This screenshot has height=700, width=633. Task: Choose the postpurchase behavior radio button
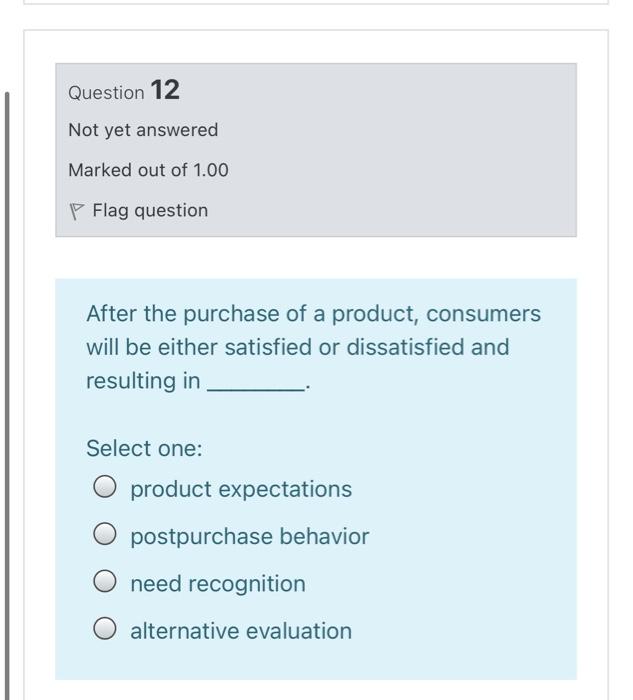pos(105,537)
